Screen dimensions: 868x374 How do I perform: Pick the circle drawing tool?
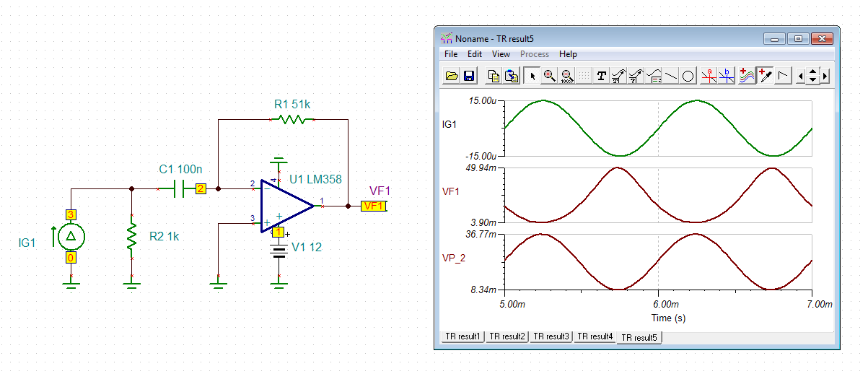pos(688,76)
